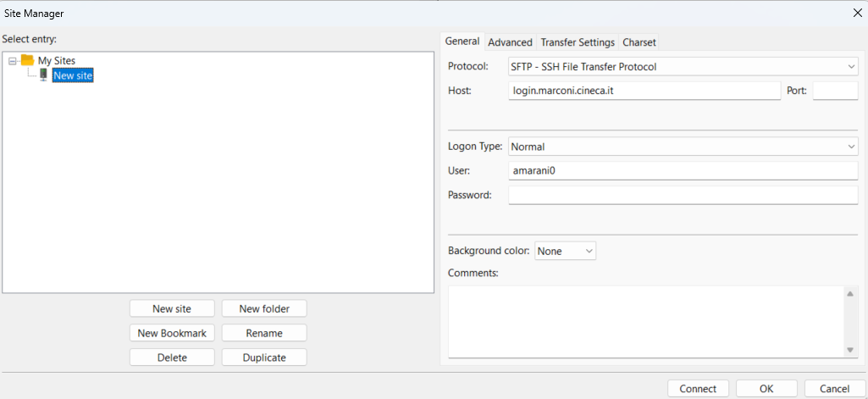Click the New site server icon

click(43, 75)
